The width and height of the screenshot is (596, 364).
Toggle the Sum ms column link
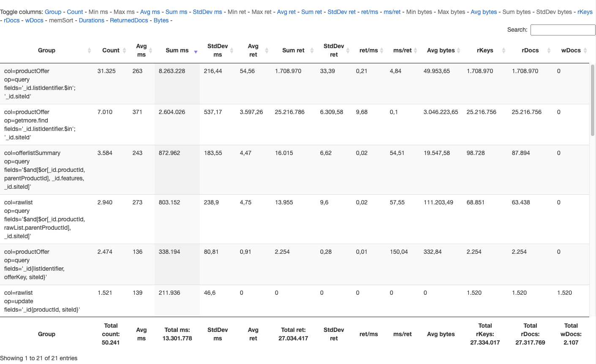pyautogui.click(x=176, y=12)
